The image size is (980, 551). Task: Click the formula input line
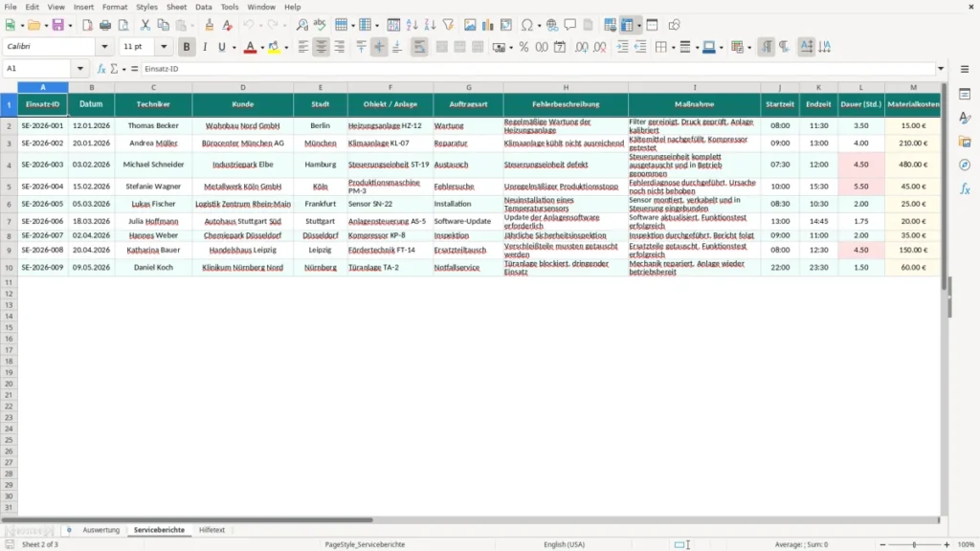pos(538,69)
